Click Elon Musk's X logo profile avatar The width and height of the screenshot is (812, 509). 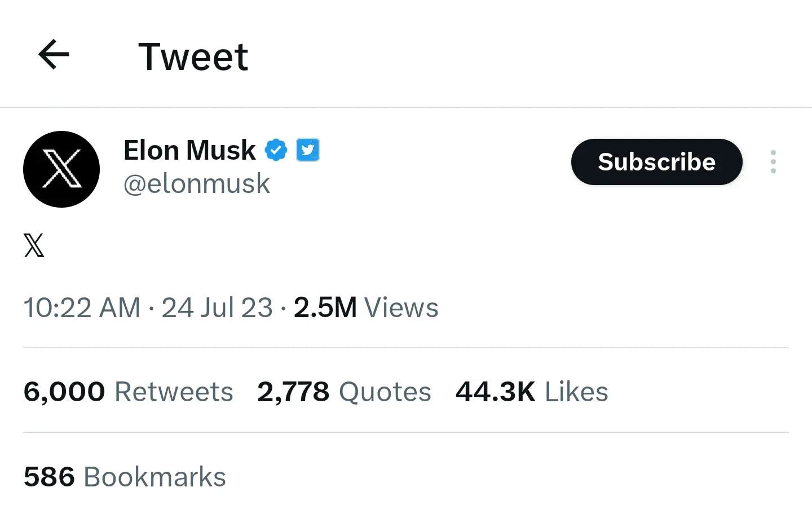[x=61, y=169]
